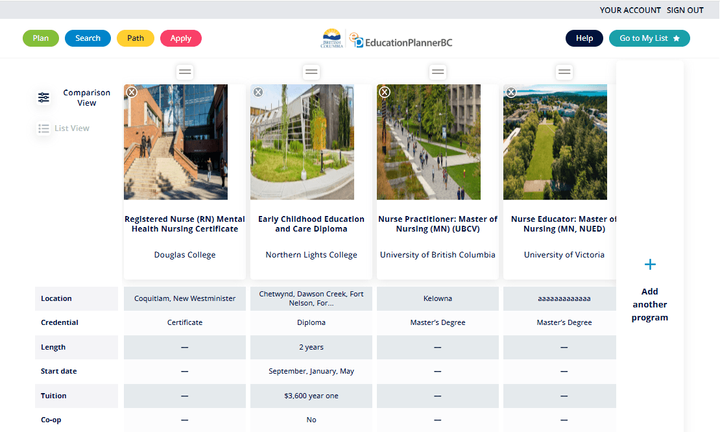Open the Apply tab
The image size is (720, 432).
click(181, 38)
